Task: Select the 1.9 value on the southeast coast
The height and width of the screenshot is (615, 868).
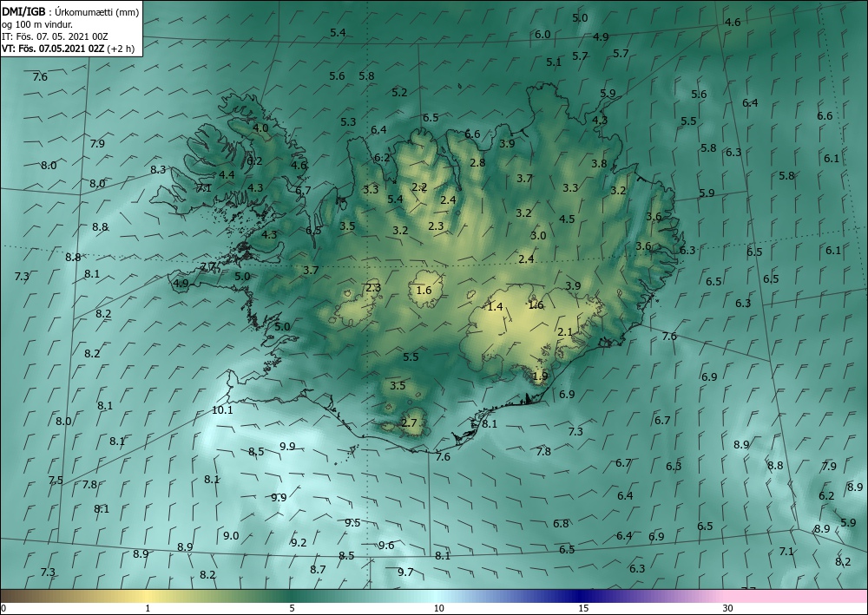Action: (540, 376)
